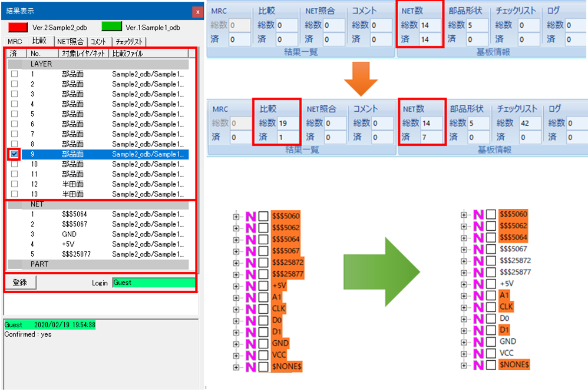Switch to the NET照合 tab in results panel
588x392 pixels.
tap(70, 42)
